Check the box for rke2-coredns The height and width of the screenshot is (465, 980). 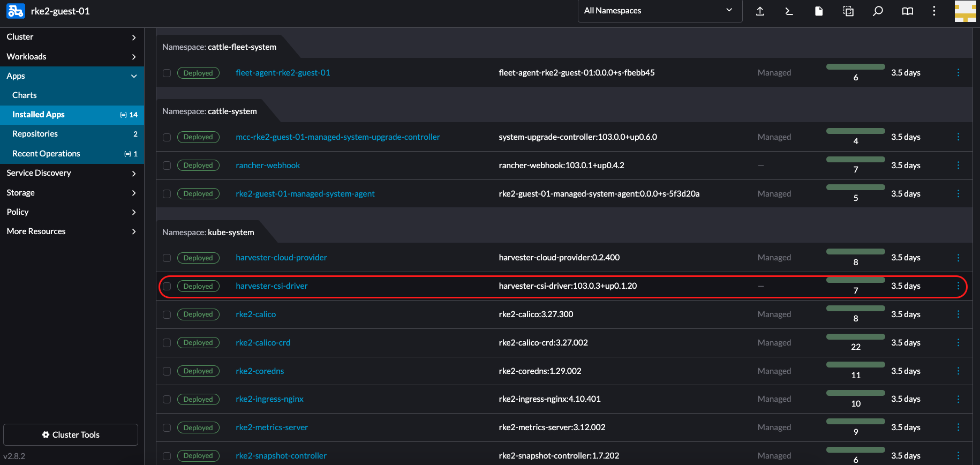coord(167,371)
